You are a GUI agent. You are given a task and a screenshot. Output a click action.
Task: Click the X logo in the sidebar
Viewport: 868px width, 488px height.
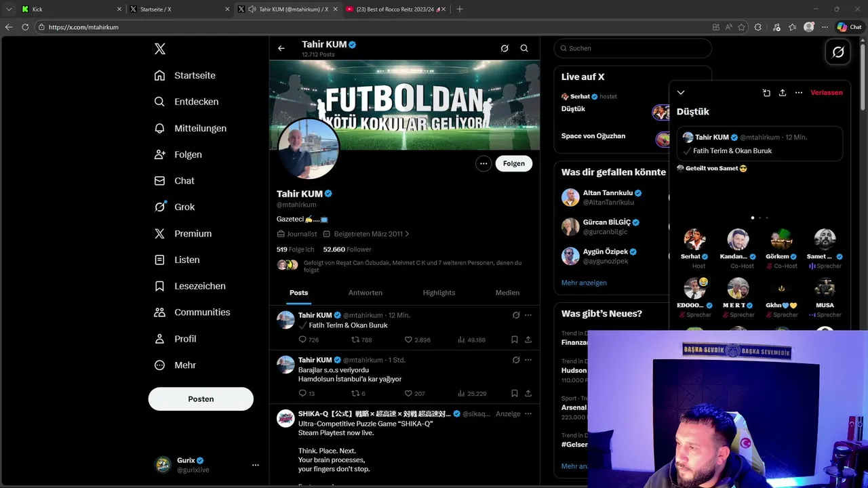coord(160,49)
